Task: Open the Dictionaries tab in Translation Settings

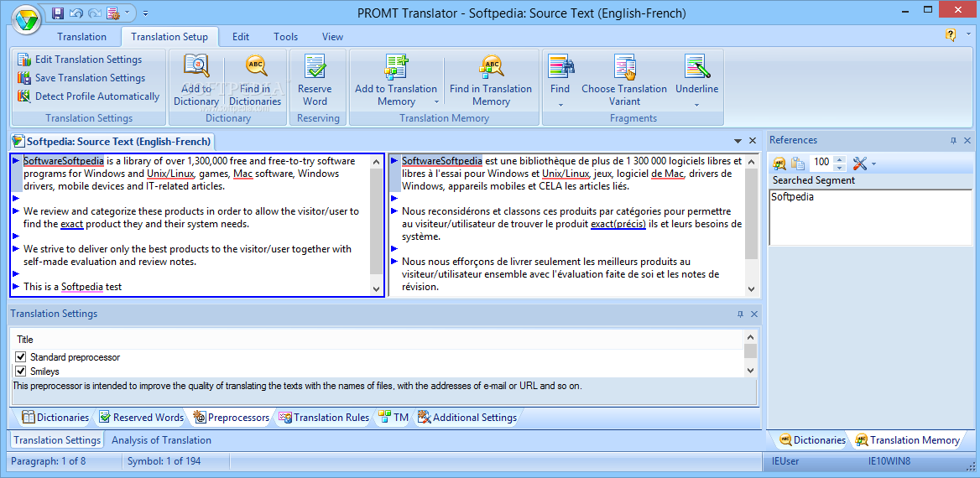Action: pos(55,418)
